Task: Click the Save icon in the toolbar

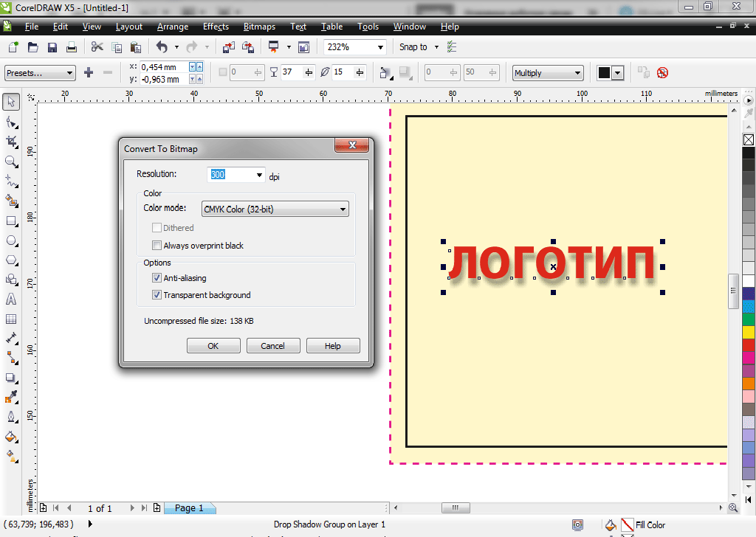Action: (x=52, y=47)
